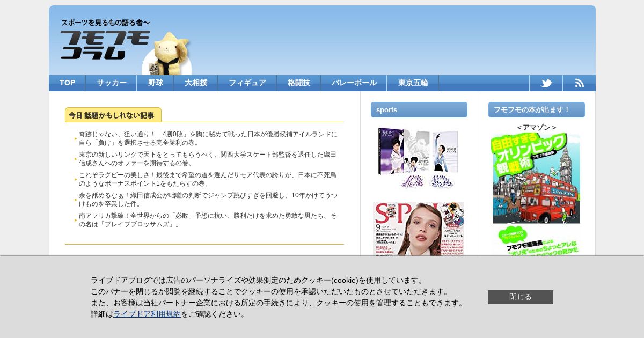The image size is (644, 338).
Task: Open the バレーボール category
Action: pyautogui.click(x=354, y=83)
